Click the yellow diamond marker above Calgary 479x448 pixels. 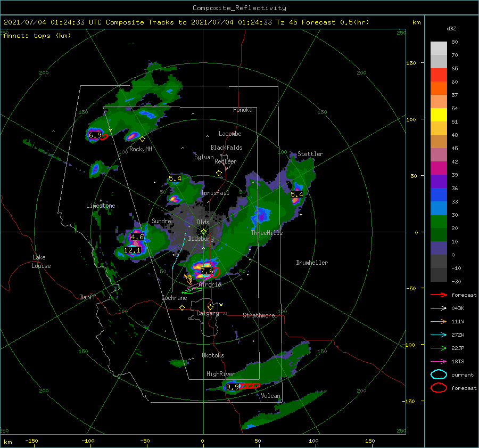point(210,307)
